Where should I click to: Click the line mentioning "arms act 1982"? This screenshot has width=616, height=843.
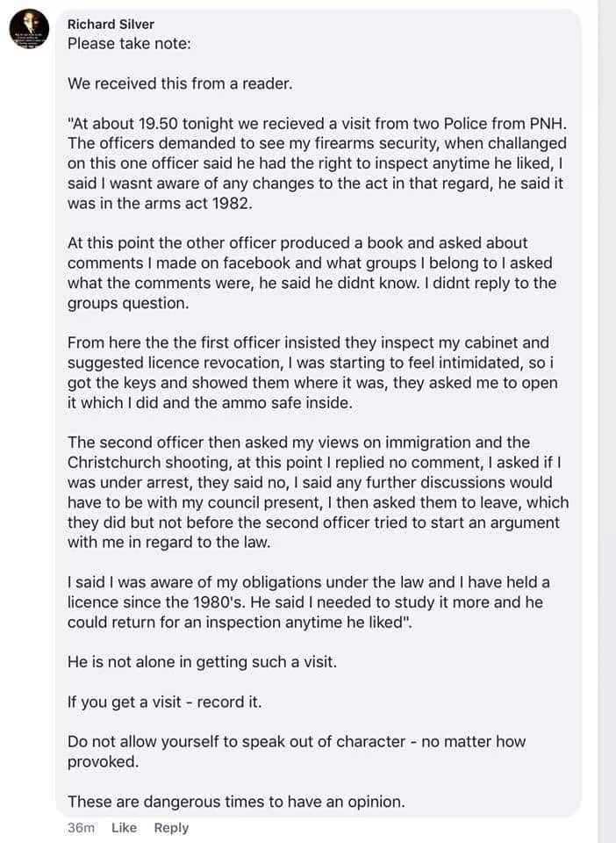coord(160,203)
